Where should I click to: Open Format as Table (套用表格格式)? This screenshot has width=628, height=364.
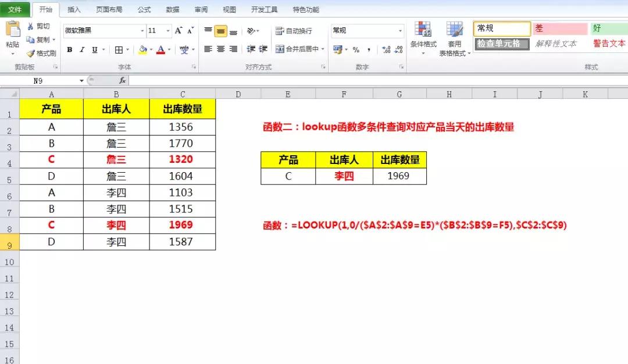(455, 38)
